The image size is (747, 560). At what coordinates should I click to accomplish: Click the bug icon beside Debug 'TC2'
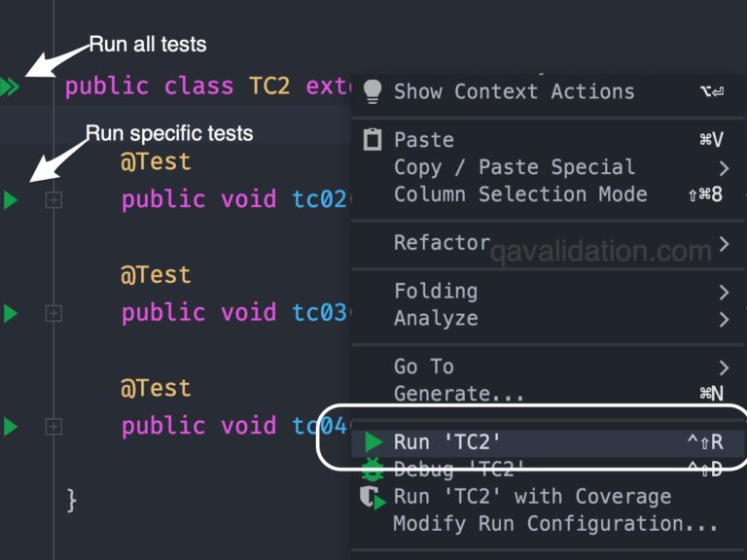tap(373, 471)
